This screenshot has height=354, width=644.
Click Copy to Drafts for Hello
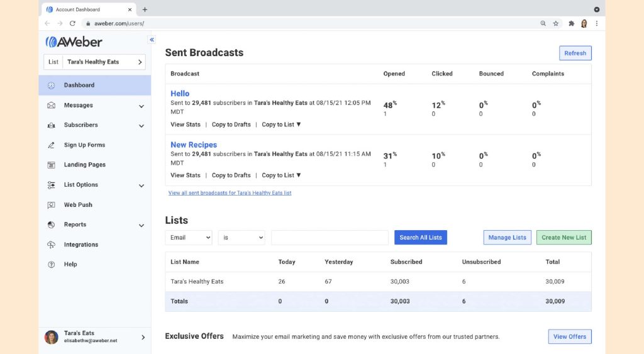point(231,124)
